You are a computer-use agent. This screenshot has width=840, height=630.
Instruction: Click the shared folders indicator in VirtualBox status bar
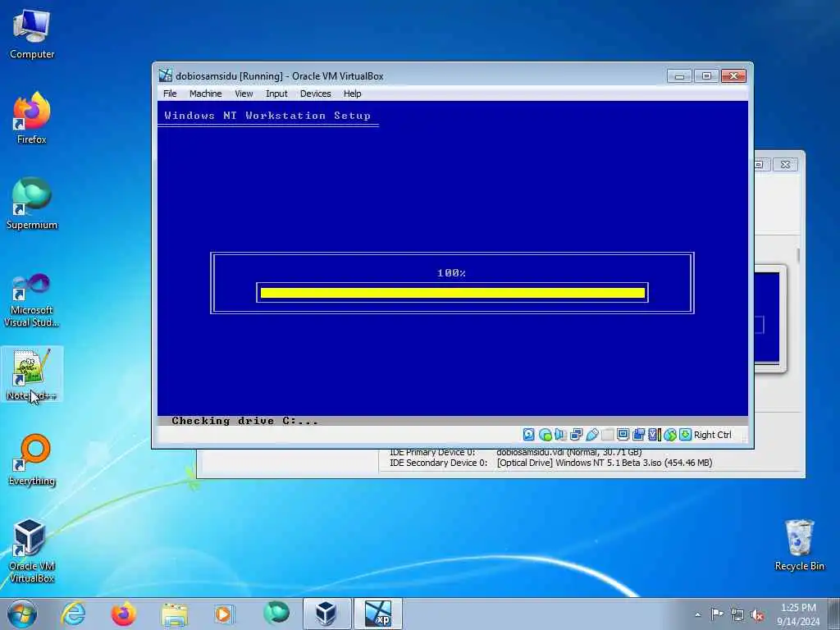click(608, 435)
